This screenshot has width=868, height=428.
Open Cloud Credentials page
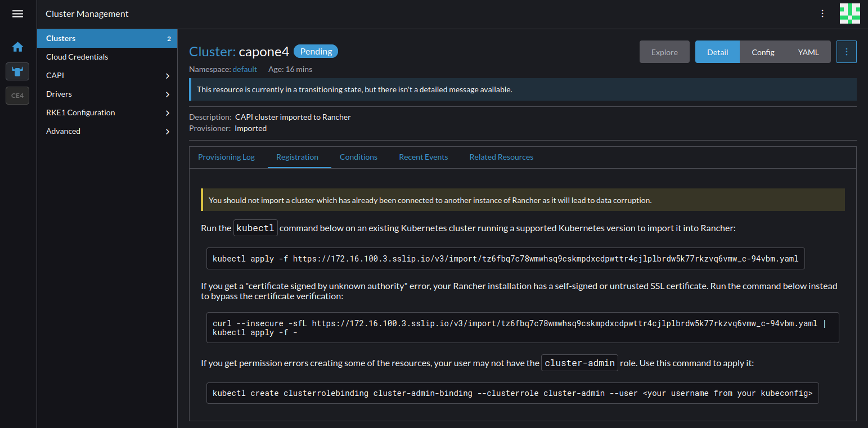(x=107, y=57)
